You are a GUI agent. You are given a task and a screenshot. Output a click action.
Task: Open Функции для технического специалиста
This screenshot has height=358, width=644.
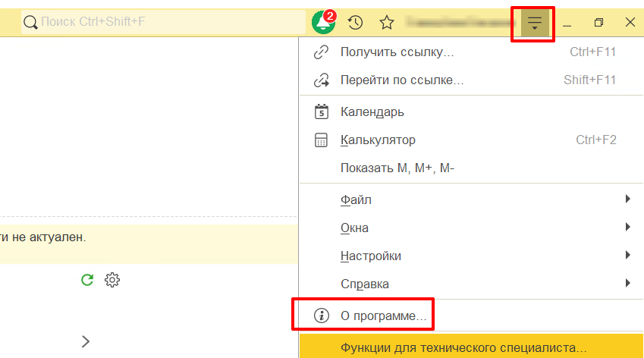click(471, 347)
